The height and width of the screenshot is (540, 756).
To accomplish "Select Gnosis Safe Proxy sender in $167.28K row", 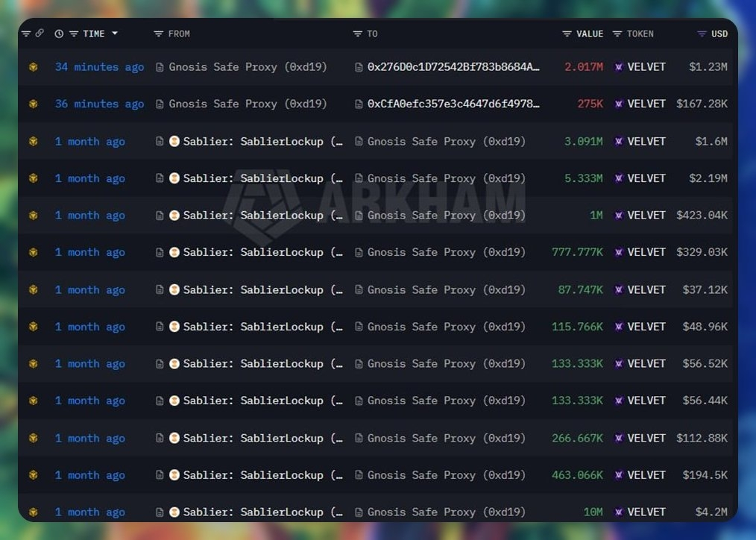I will (248, 104).
